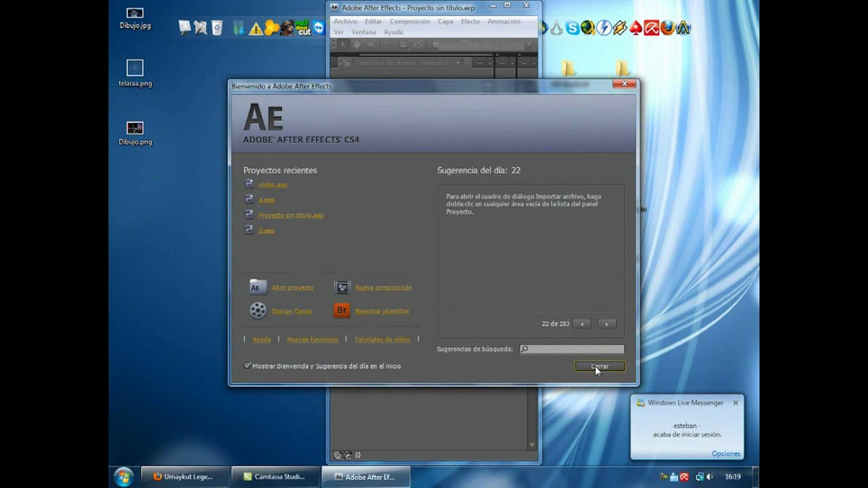Click the Nuevas funciones link
The image size is (868, 488).
[x=312, y=340]
